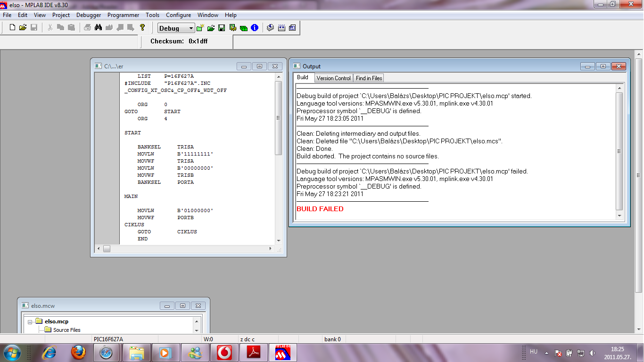Minimize the Output window
The image size is (644, 362).
[588, 66]
